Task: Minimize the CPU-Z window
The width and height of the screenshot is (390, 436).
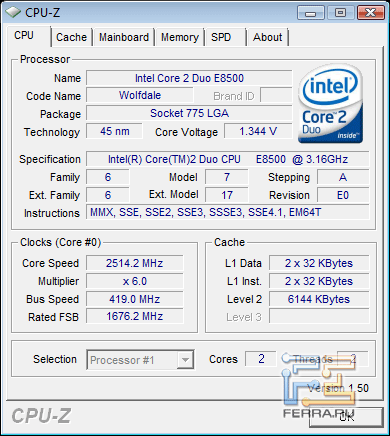Action: 310,13
